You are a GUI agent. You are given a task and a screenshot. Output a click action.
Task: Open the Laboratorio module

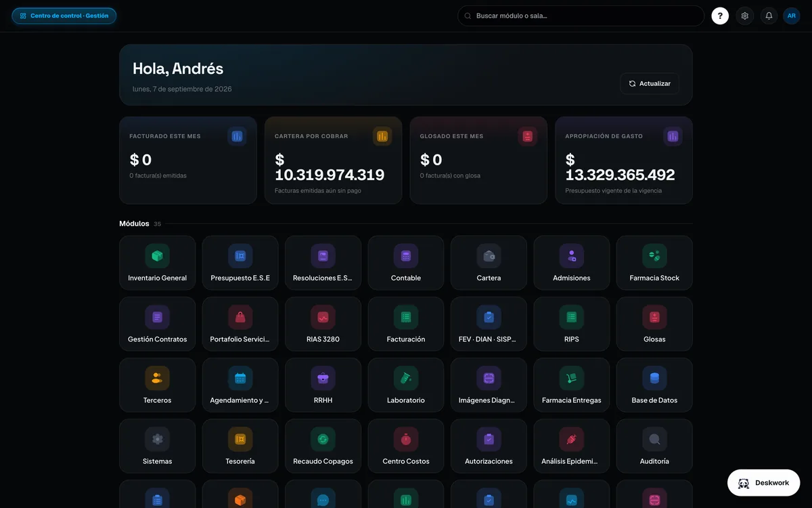point(406,385)
